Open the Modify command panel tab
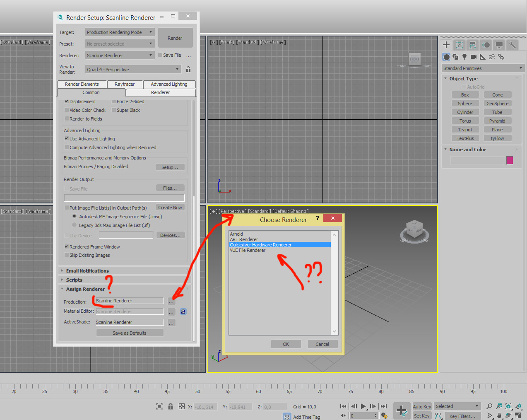This screenshot has height=420, width=527. tap(459, 45)
